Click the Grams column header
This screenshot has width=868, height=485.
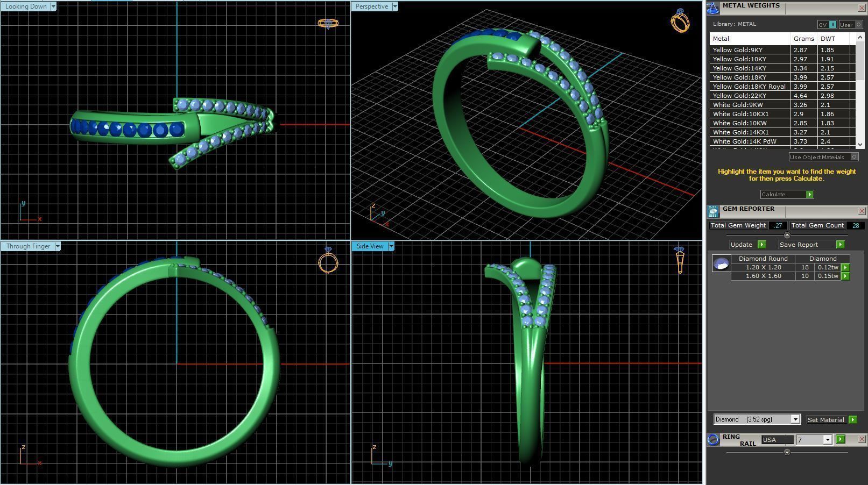pyautogui.click(x=804, y=39)
